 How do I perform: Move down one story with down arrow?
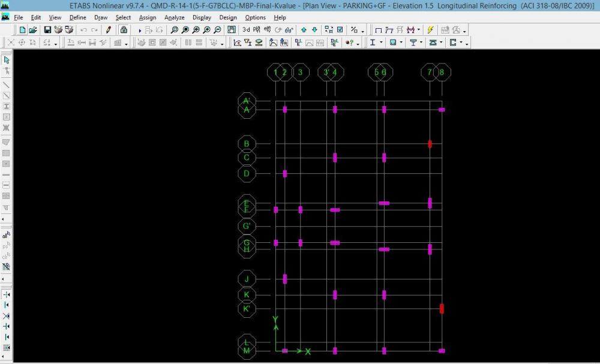[x=314, y=30]
